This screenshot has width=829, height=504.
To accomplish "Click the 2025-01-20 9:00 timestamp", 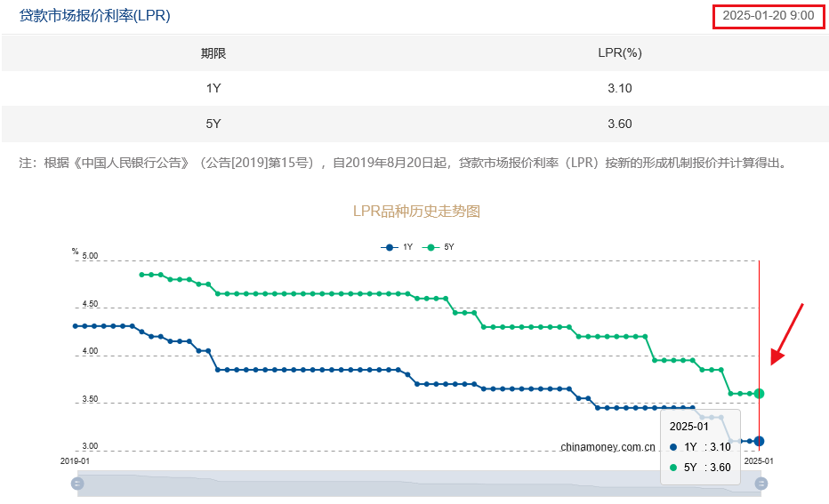I will tap(769, 16).
